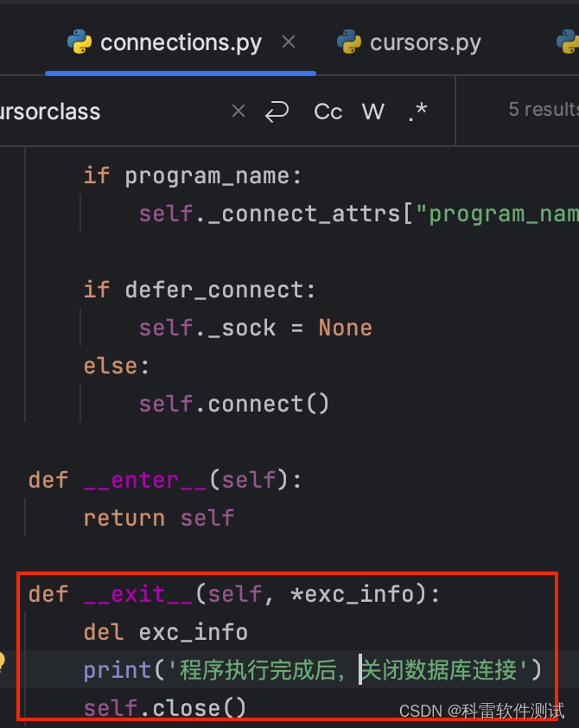Click the 'print' function call

(117, 670)
